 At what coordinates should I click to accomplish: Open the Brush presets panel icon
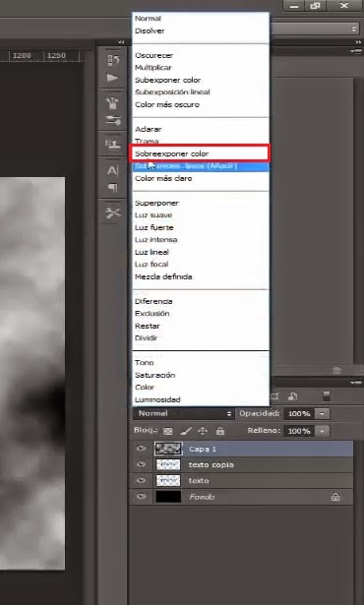(x=112, y=103)
